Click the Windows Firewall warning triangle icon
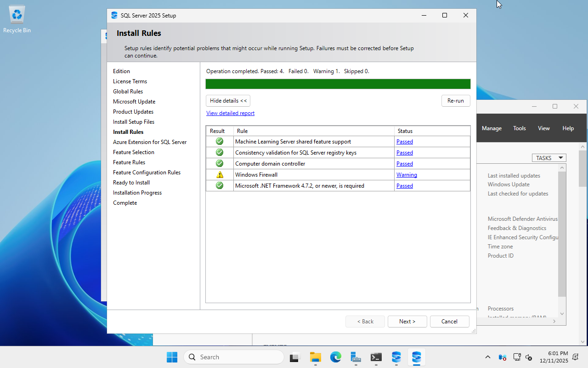The width and height of the screenshot is (588, 368). pos(220,174)
